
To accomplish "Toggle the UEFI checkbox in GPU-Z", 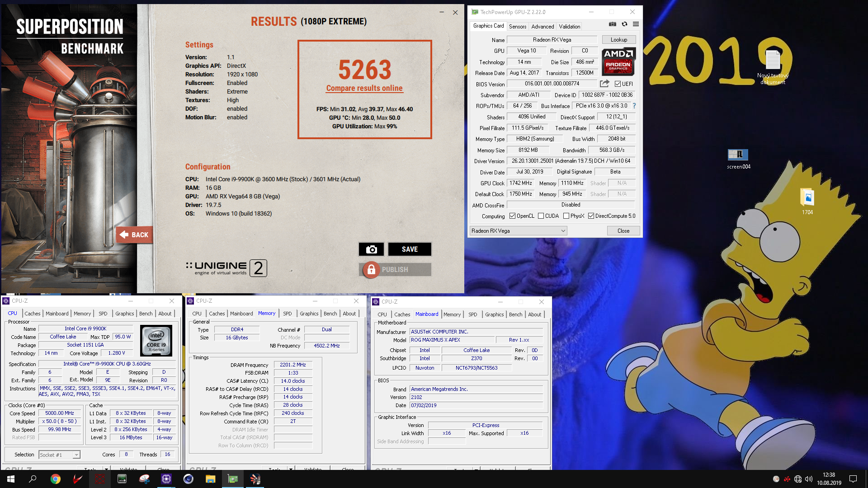I will click(618, 84).
